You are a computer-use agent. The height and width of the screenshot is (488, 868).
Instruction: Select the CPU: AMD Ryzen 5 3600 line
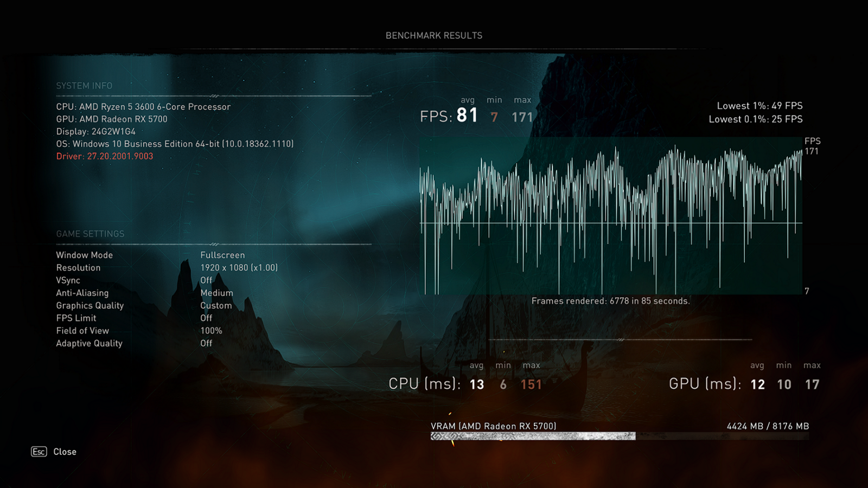click(143, 107)
